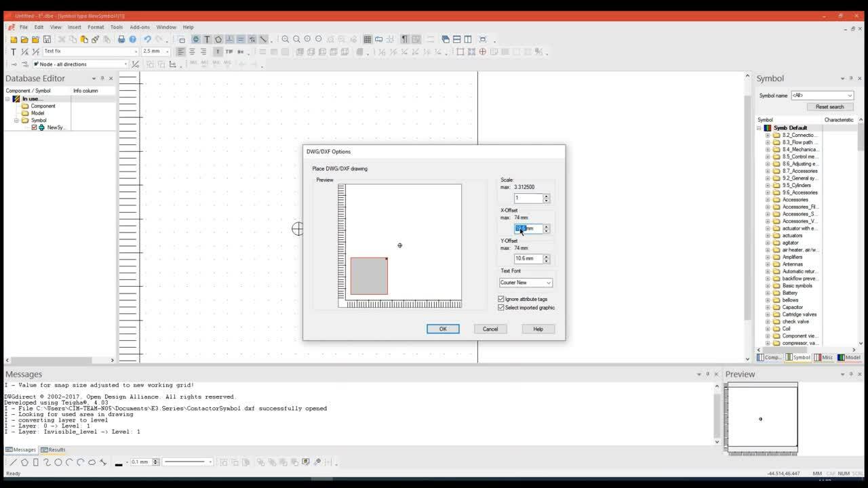
Task: Click the X-Offset input field
Action: (528, 228)
